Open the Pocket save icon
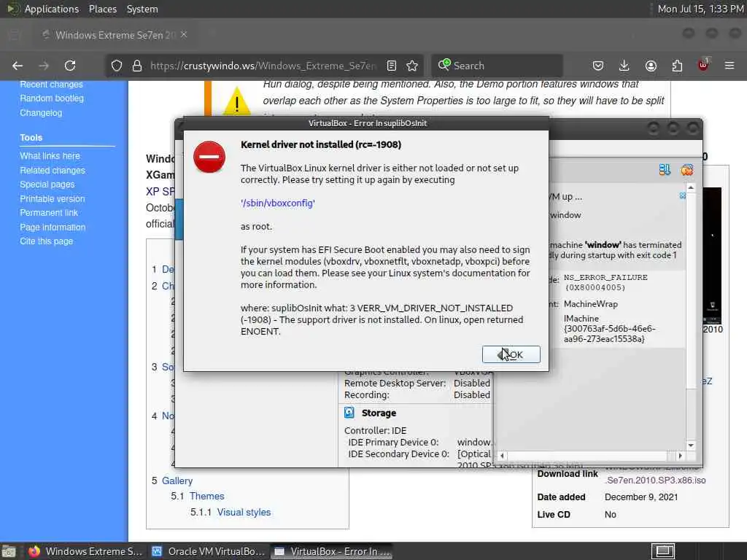747x560 pixels. click(x=598, y=66)
